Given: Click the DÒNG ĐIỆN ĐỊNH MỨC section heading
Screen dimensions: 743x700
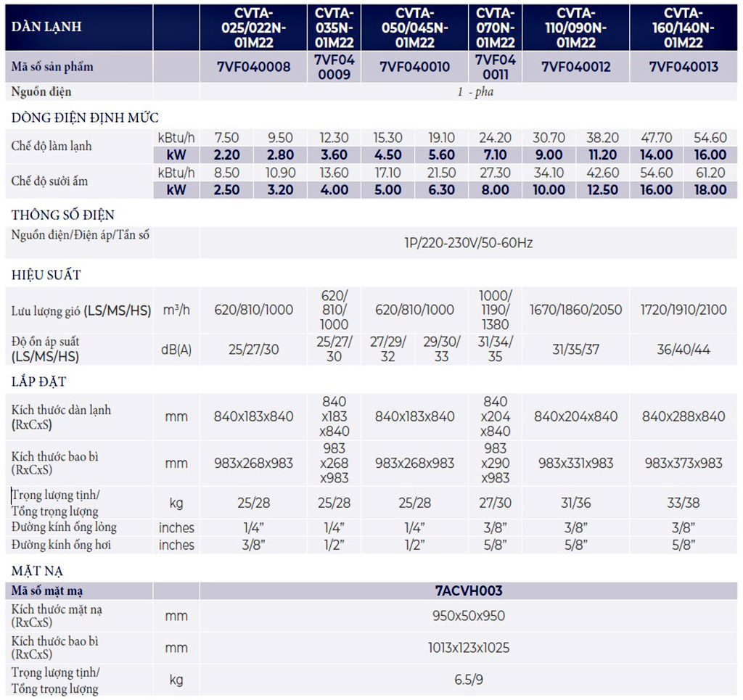Looking at the screenshot, I should coord(85,118).
